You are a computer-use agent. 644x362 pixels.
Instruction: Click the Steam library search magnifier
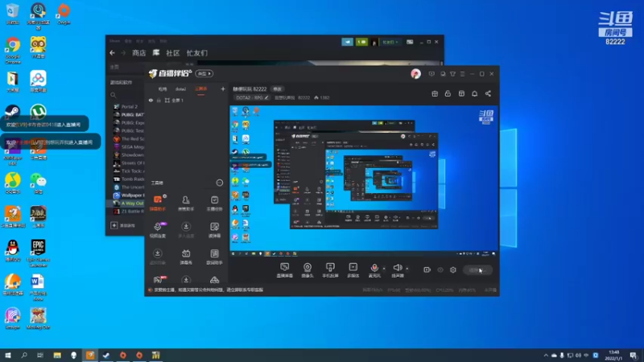coord(113,95)
